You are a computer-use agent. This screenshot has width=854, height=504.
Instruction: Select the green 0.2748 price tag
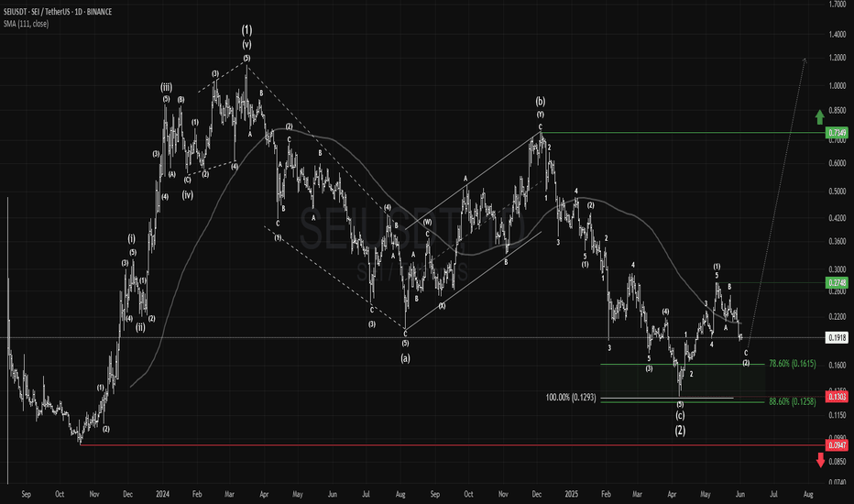point(838,283)
